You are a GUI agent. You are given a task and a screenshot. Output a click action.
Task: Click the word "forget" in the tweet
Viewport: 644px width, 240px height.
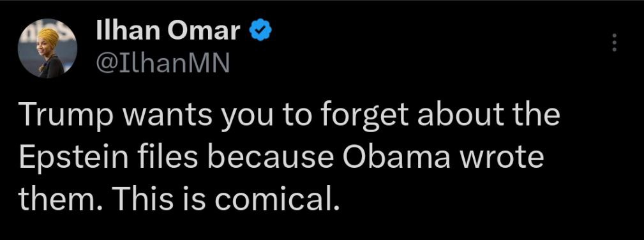[364, 116]
